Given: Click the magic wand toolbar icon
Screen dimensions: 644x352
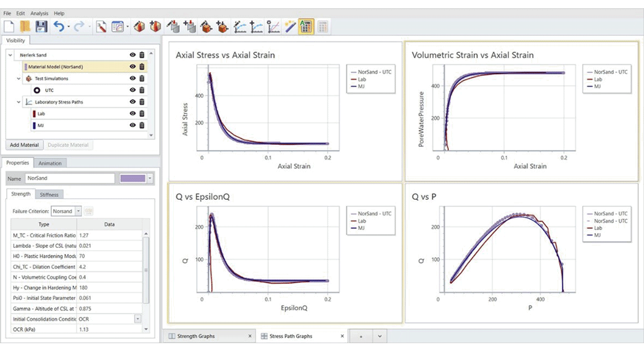Looking at the screenshot, I should [x=290, y=27].
